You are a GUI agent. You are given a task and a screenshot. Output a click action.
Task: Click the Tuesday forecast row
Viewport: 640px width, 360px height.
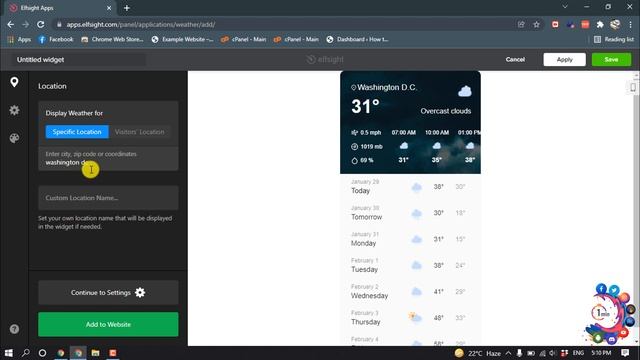pos(410,265)
